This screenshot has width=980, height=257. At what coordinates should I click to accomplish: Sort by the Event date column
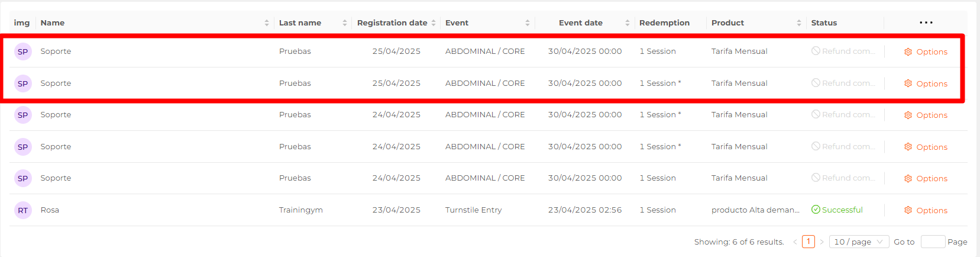(x=628, y=23)
